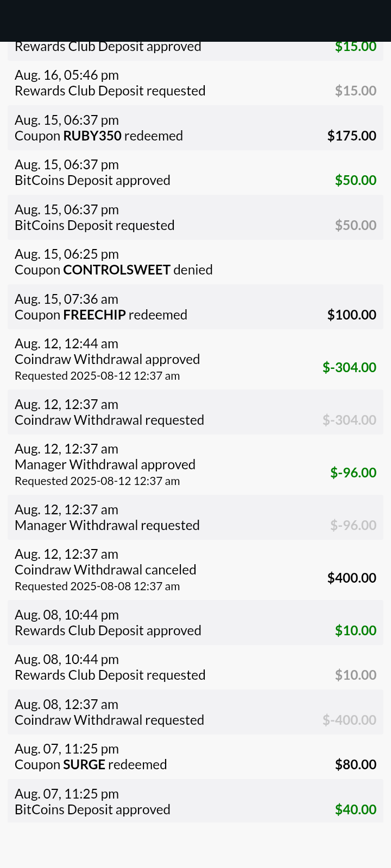Select the $50.00 BitCoins Deposit approved row
The width and height of the screenshot is (391, 868).
point(195,173)
